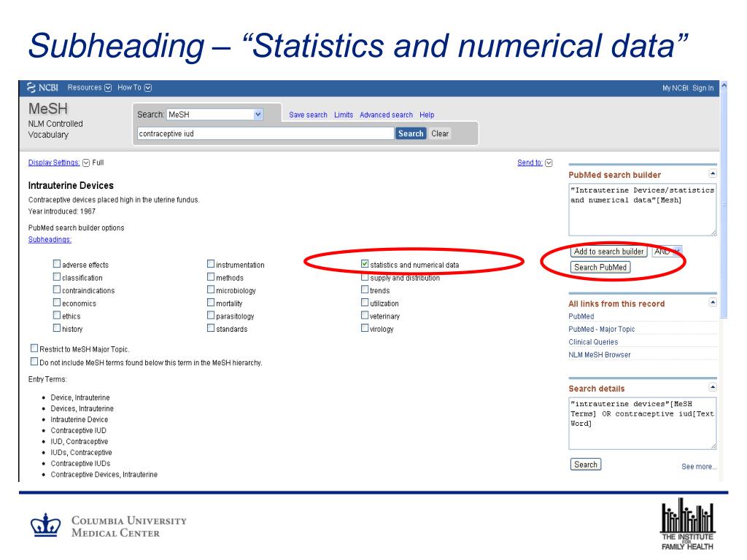The width and height of the screenshot is (747, 560).
Task: Open the Help link
Action: point(427,114)
